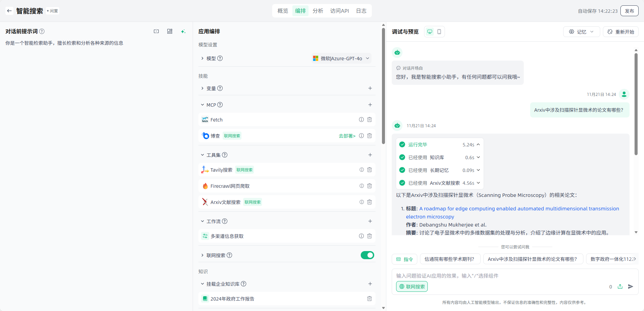644x311 pixels.
Task: Toggle the 联网搜索 switch off
Action: click(367, 255)
